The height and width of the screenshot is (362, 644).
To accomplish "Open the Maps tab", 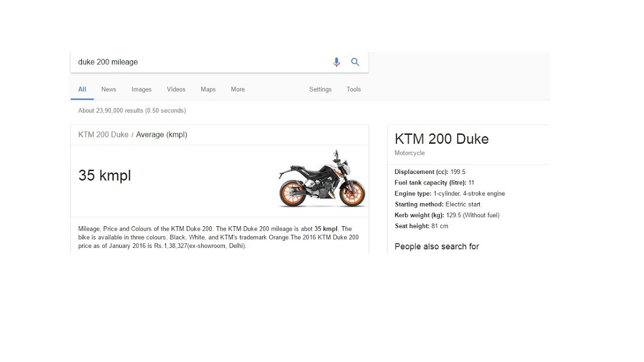I will pos(208,89).
